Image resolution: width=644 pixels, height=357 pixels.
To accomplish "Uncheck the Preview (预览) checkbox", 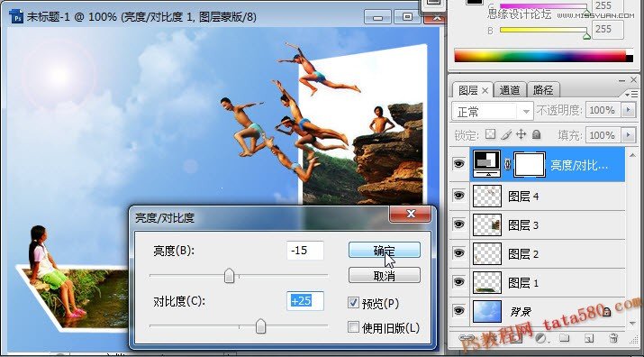I will tap(353, 303).
